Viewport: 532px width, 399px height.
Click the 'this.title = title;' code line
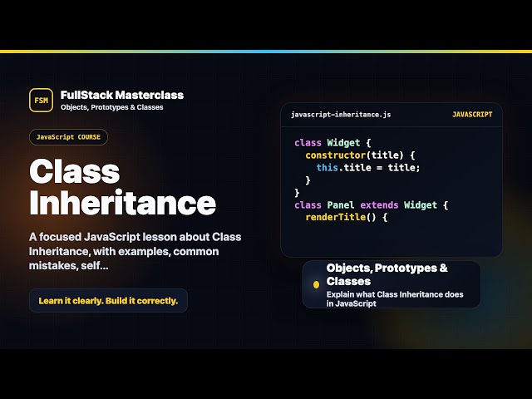[368, 168]
